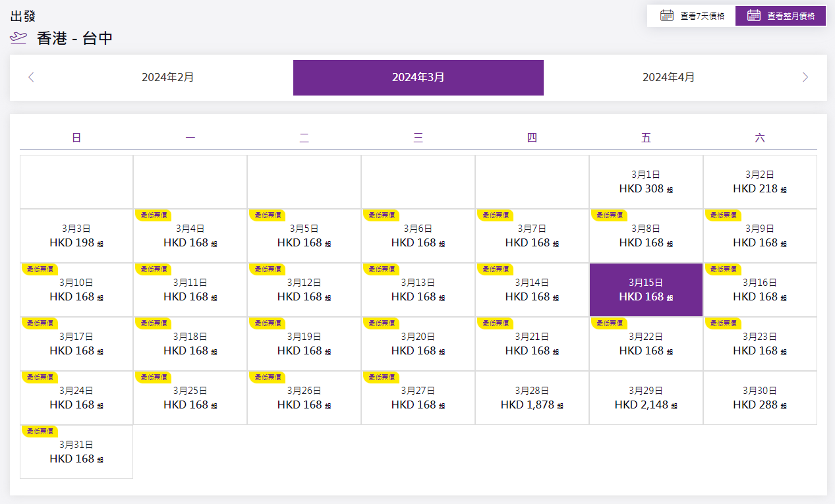Choose 3月28日 priced HKD 1,878
Viewport: 835px width, 504px height.
[532, 399]
